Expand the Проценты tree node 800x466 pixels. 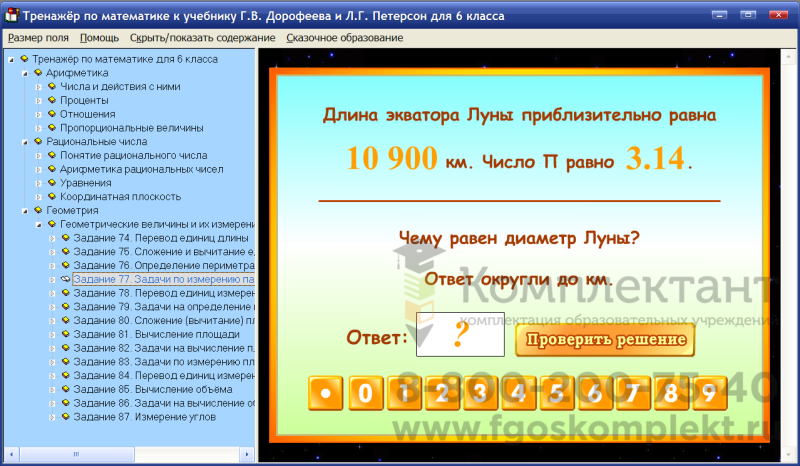(39, 101)
